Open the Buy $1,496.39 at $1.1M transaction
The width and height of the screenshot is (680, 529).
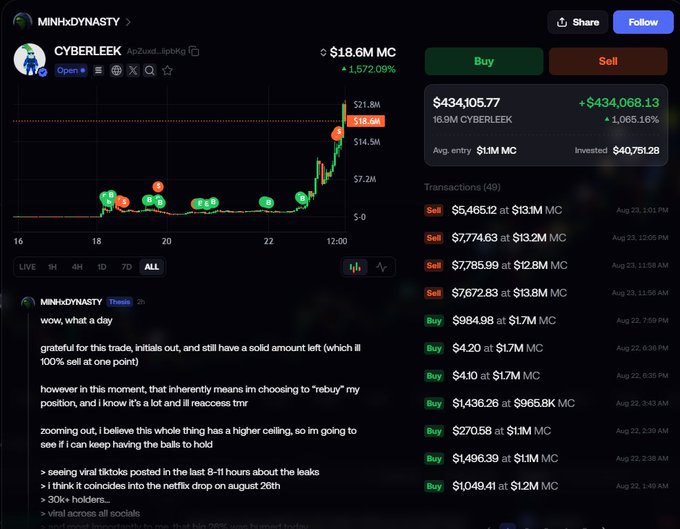(546, 458)
